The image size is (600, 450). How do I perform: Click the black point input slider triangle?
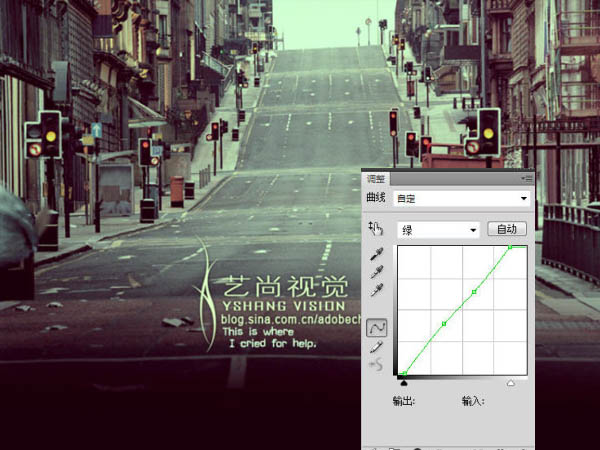404,383
